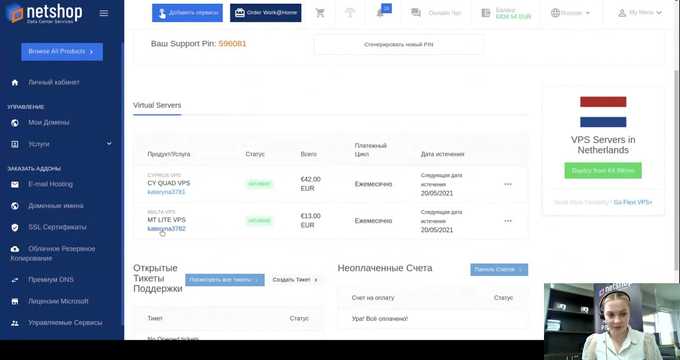This screenshot has height=360, width=680.
Task: Click active status badge for CY QUAD VPS
Action: [259, 184]
